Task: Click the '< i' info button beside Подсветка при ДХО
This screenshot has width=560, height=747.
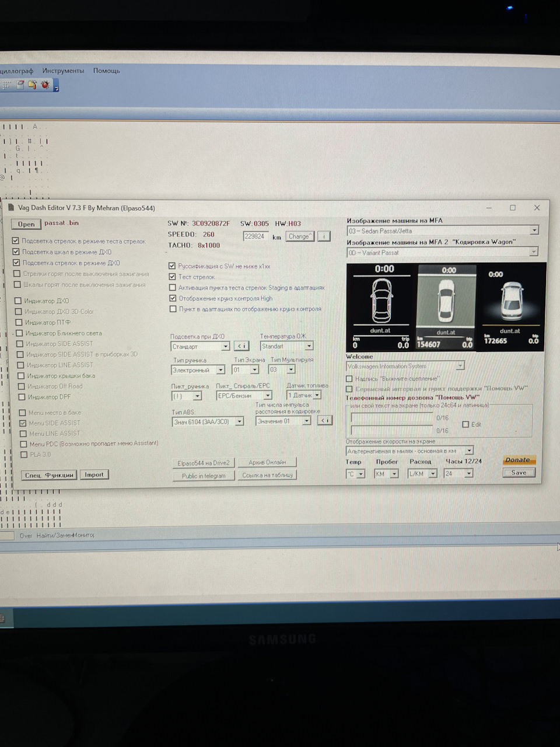Action: click(242, 346)
